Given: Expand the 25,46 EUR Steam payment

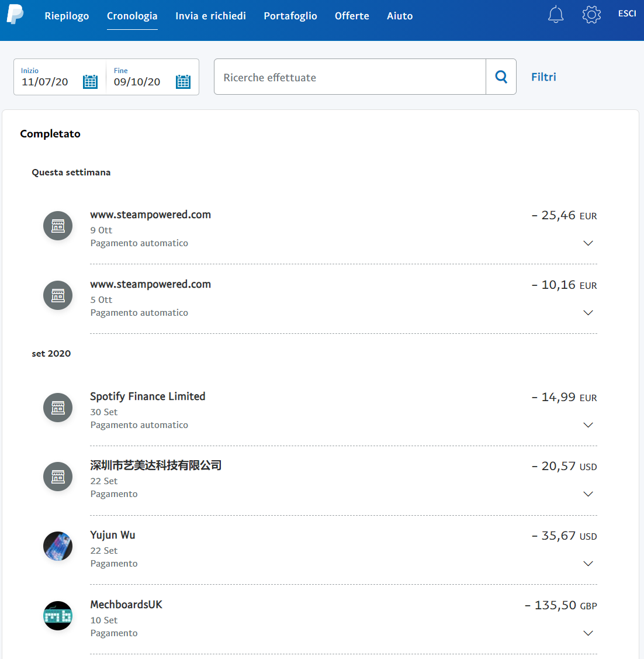Looking at the screenshot, I should (588, 243).
